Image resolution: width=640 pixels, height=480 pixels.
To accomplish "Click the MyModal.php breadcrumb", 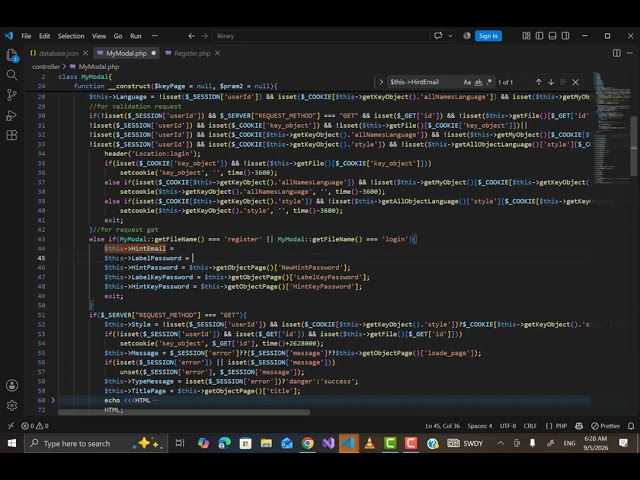I will tap(98, 67).
